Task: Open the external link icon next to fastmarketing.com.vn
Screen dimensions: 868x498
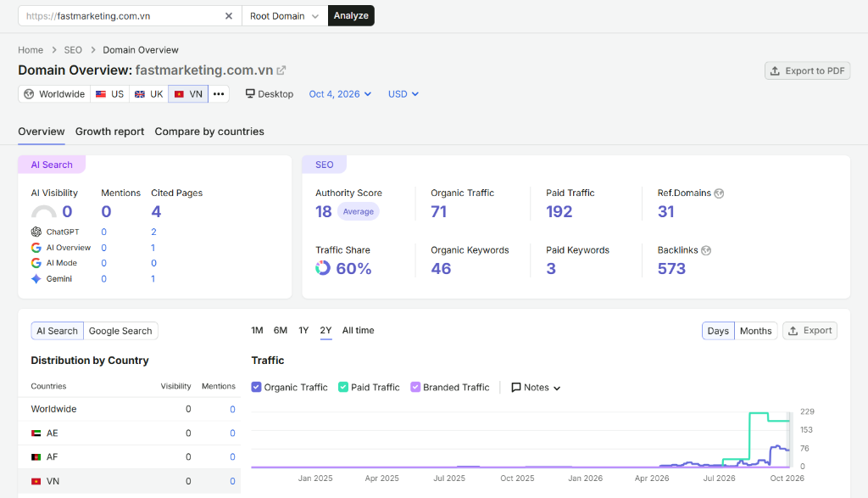Action: [x=281, y=70]
